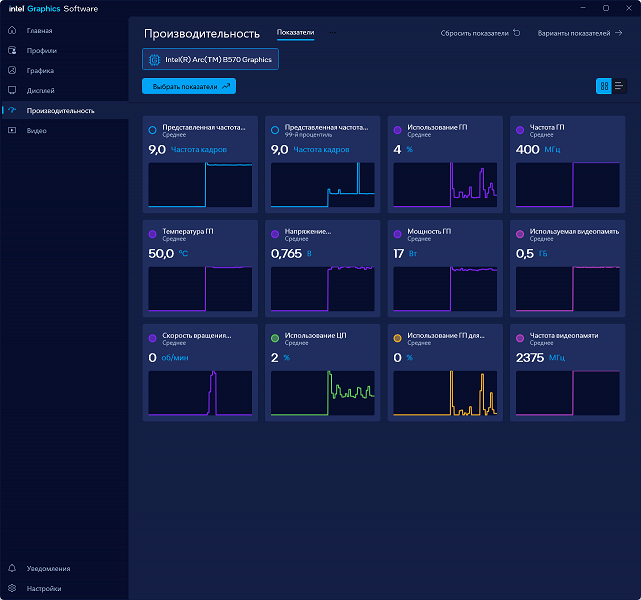Select the Показатели tab
641x600 pixels.
pyautogui.click(x=295, y=33)
